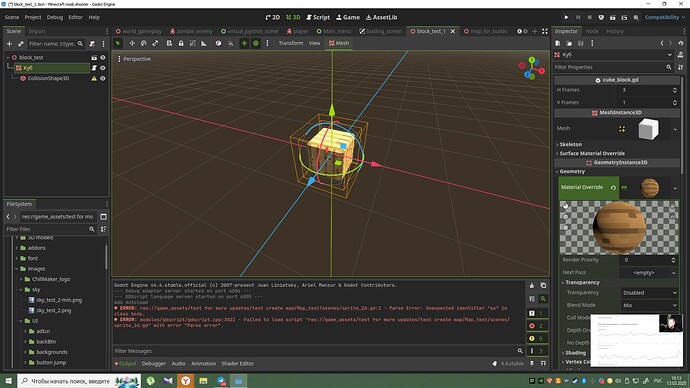Clear the output log with the broom icon
Viewport: 690px width, 388px height.
(532, 286)
